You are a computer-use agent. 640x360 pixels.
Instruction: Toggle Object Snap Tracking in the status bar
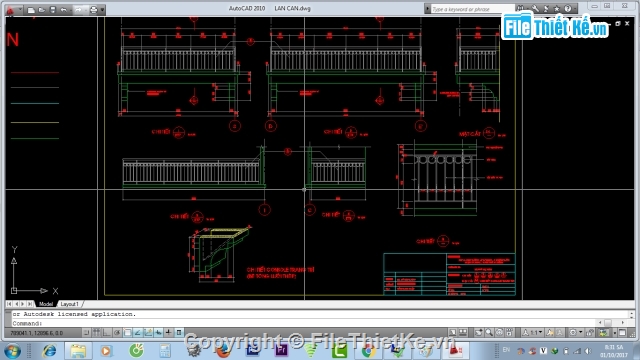pyautogui.click(x=138, y=333)
